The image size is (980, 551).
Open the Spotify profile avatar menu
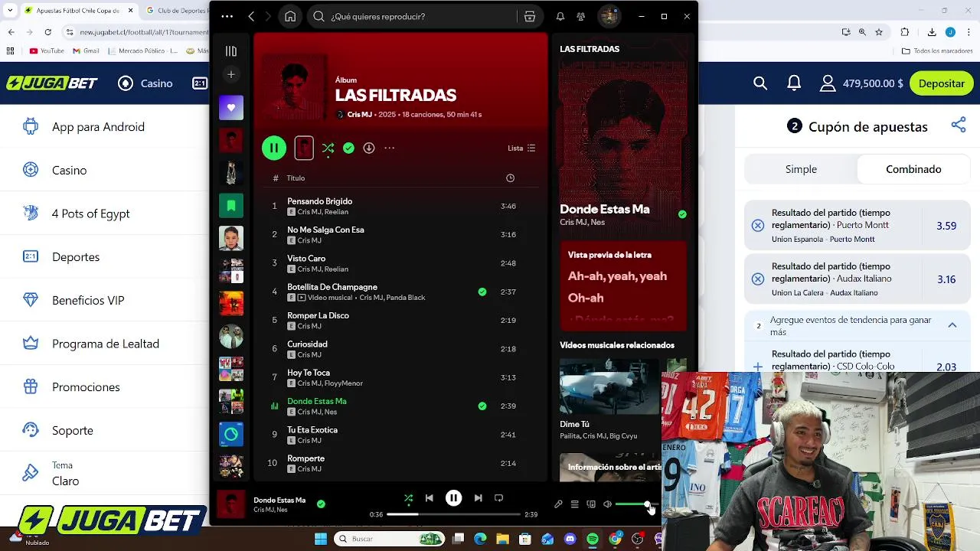coord(609,16)
